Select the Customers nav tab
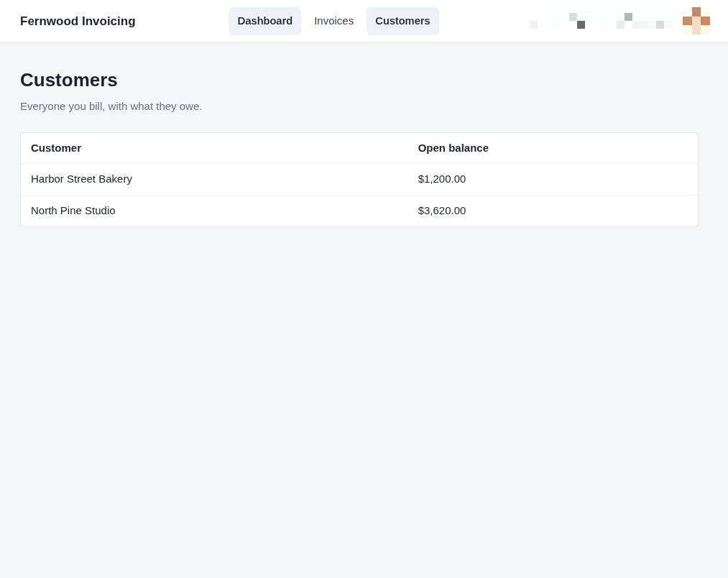728x578 pixels. point(402,21)
